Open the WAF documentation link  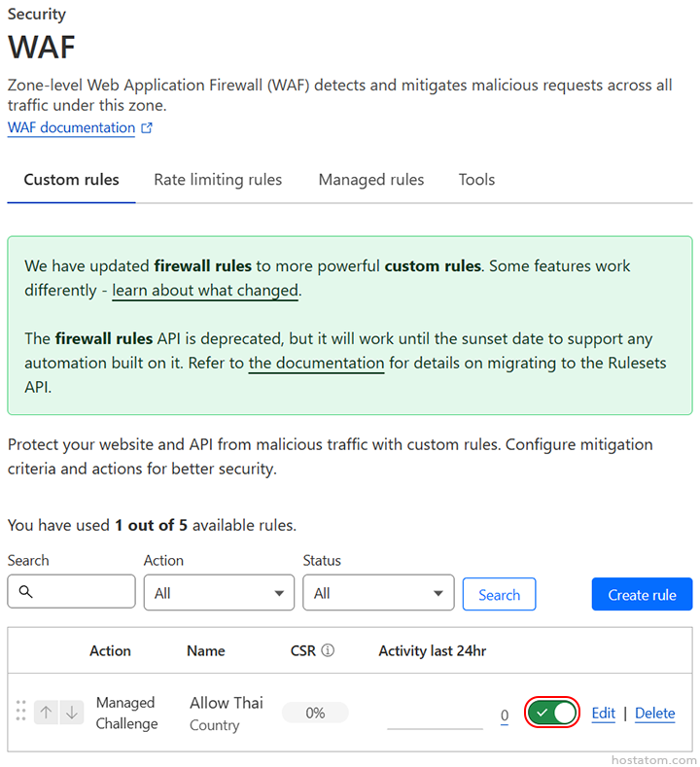pos(71,128)
